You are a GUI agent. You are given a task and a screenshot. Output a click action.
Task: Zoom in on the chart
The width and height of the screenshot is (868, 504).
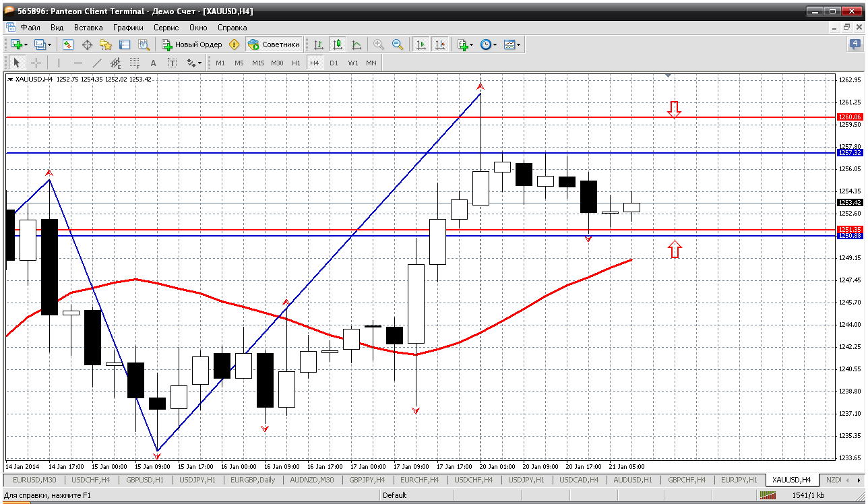click(x=379, y=44)
